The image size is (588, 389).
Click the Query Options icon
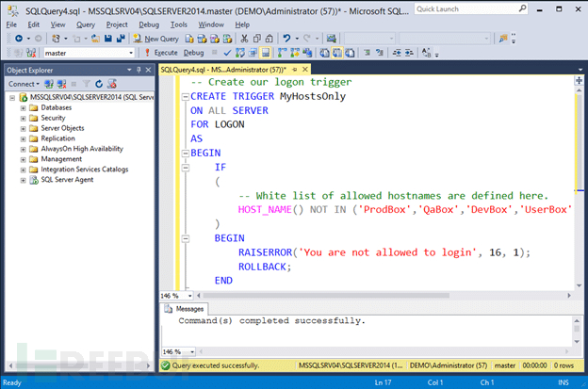pyautogui.click(x=253, y=53)
